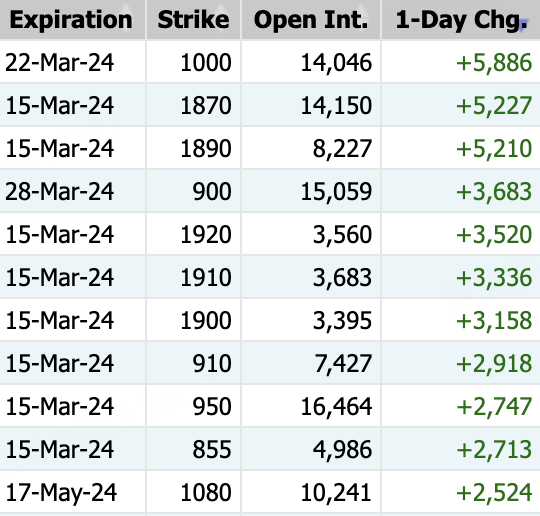Screen dimensions: 540x516
Task: Click the Expiration header sort arrow icon
Action: [126, 16]
